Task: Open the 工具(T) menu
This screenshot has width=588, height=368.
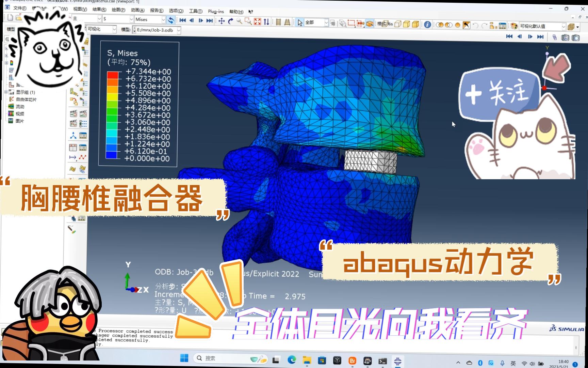Action: click(196, 11)
